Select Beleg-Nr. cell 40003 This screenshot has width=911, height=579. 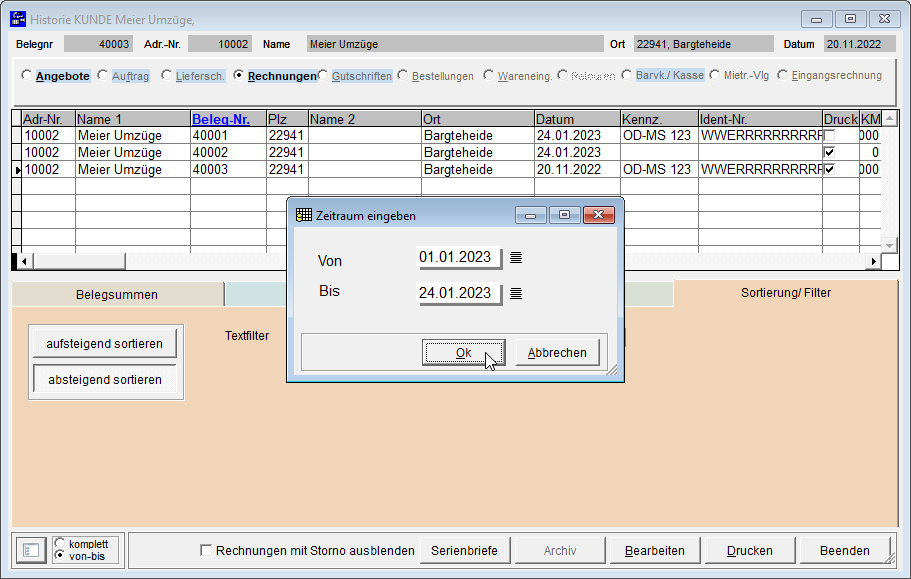click(x=228, y=169)
